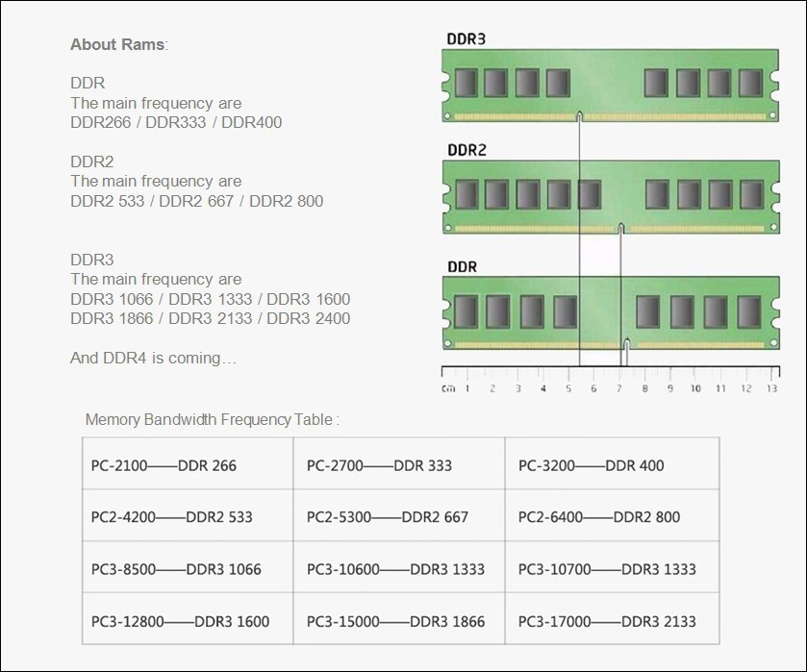Select the PC3-17000 DDR3 2133 cell
The width and height of the screenshot is (807, 672).
click(x=613, y=618)
